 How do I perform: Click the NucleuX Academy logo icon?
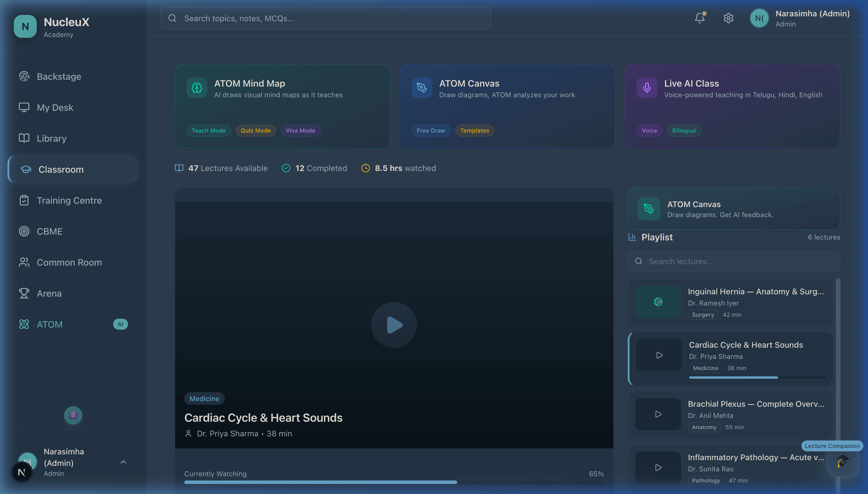tap(25, 26)
